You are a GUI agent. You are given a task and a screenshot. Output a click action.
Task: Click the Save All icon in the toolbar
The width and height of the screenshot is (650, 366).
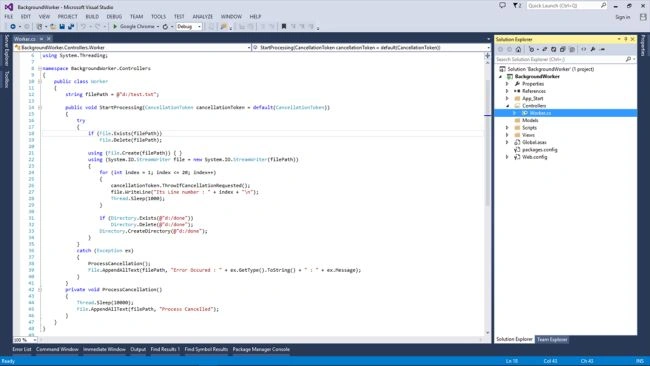[71, 27]
